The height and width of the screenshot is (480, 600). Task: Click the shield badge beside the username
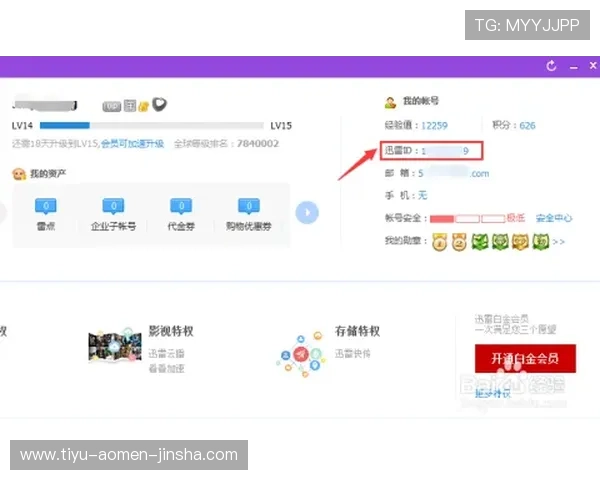click(159, 104)
